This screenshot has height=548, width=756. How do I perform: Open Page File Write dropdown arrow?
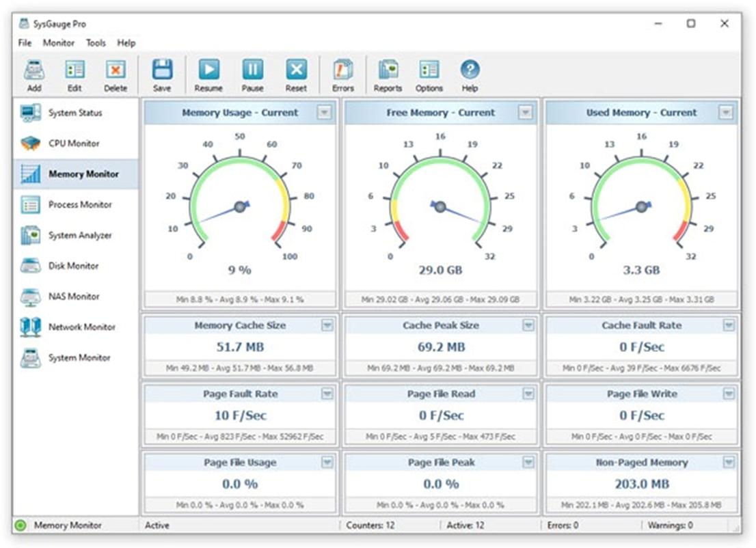point(729,394)
